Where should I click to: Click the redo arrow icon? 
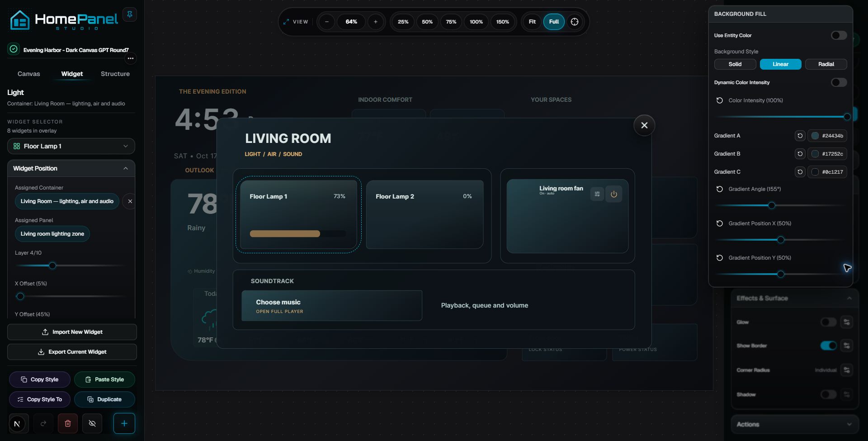click(43, 423)
